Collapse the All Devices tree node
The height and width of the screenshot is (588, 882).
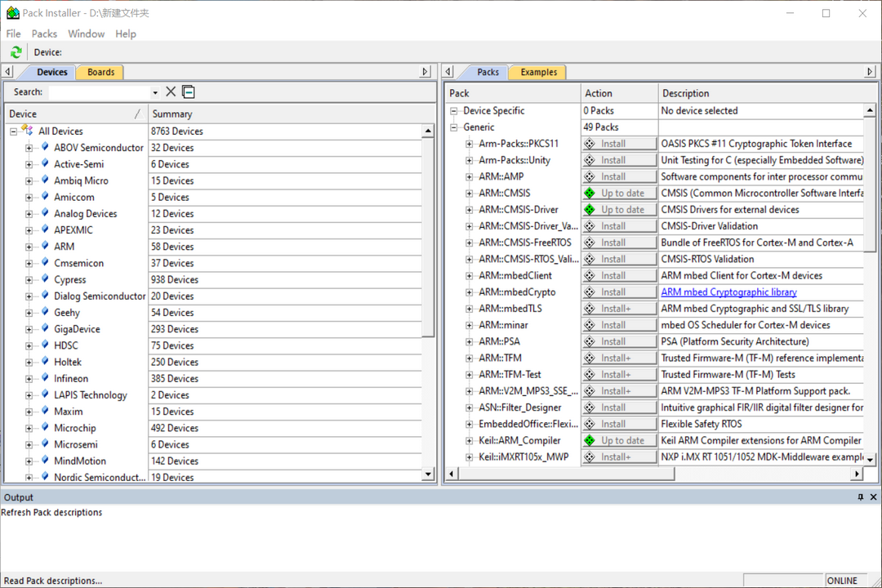click(x=14, y=131)
